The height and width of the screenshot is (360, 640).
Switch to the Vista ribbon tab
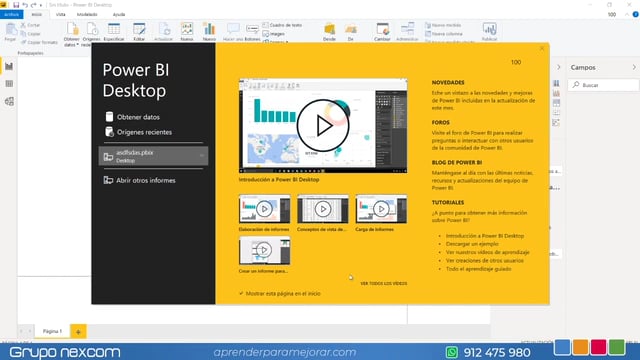coord(60,14)
